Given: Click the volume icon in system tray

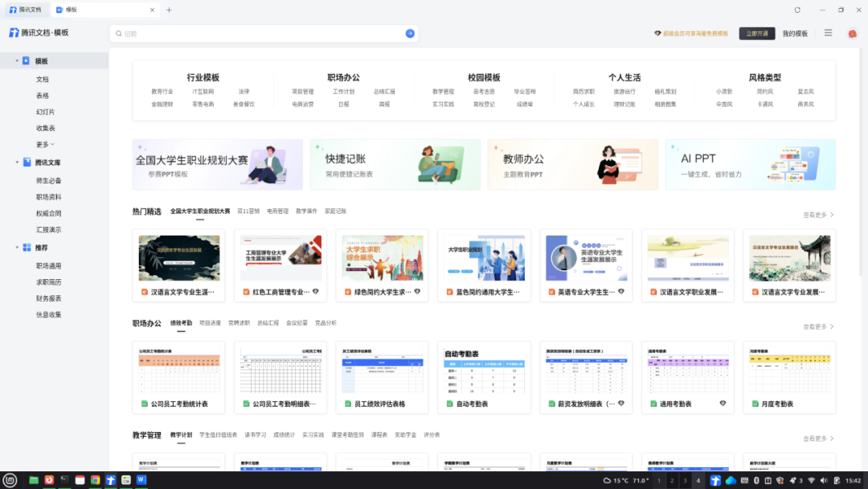Looking at the screenshot, I should (824, 481).
